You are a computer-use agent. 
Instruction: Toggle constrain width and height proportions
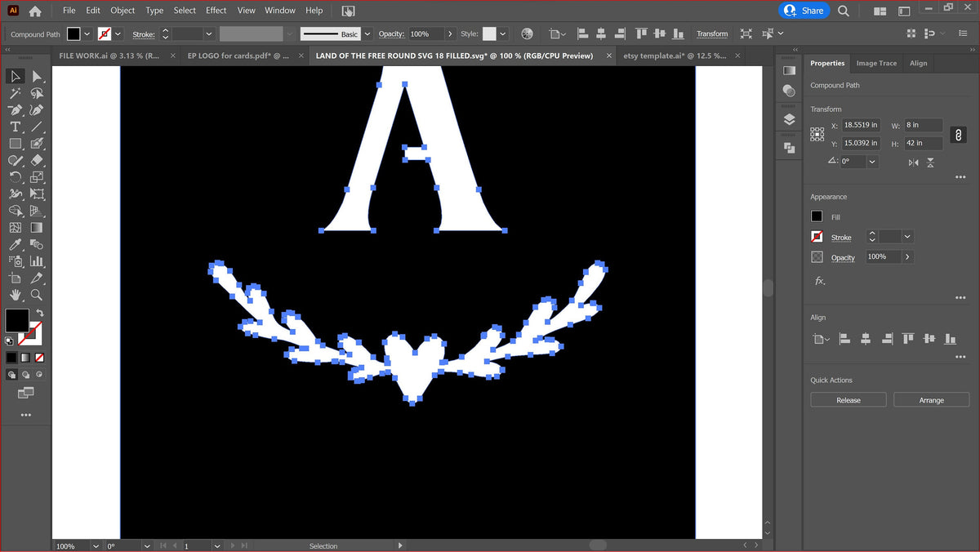pyautogui.click(x=959, y=135)
